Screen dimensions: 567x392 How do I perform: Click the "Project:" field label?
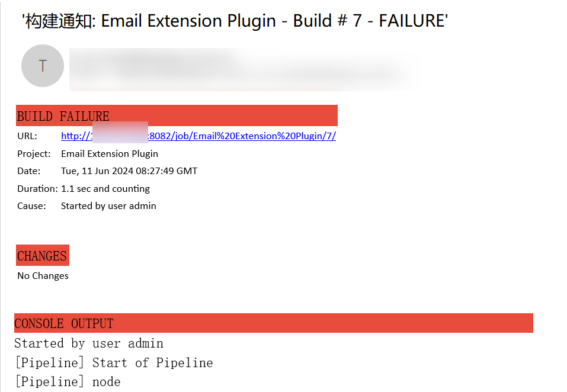(34, 154)
